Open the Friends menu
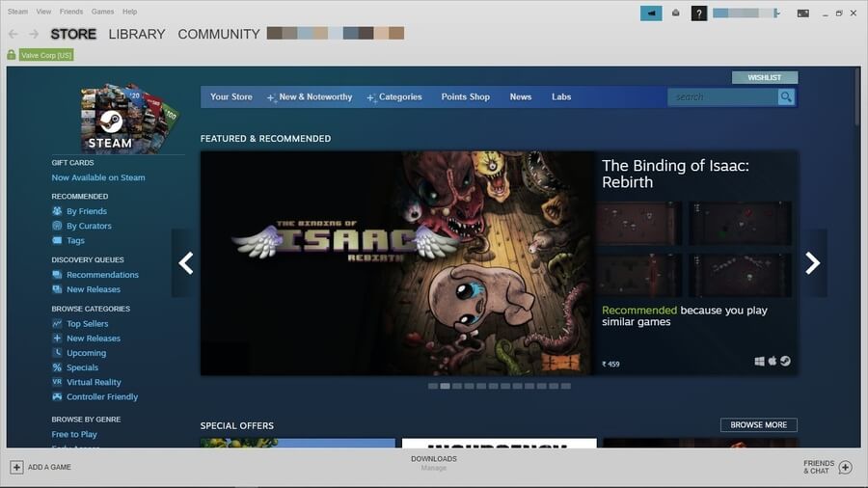Screen dimensions: 868x488 point(71,12)
